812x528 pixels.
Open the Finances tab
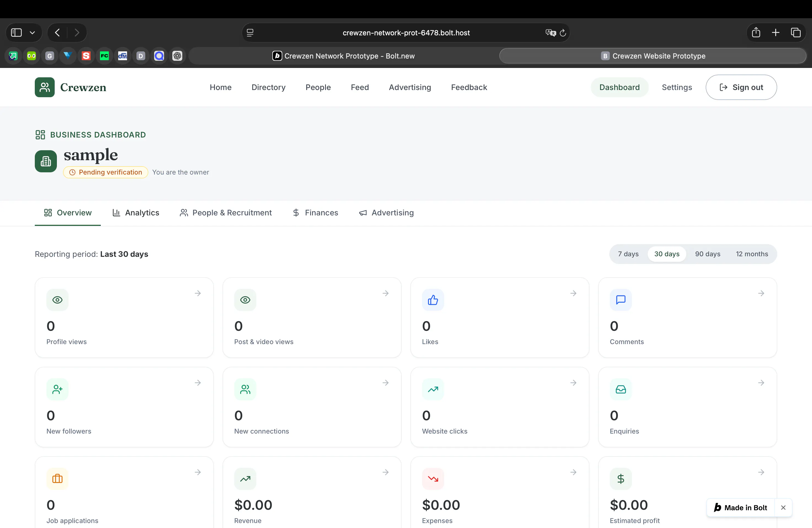click(315, 212)
